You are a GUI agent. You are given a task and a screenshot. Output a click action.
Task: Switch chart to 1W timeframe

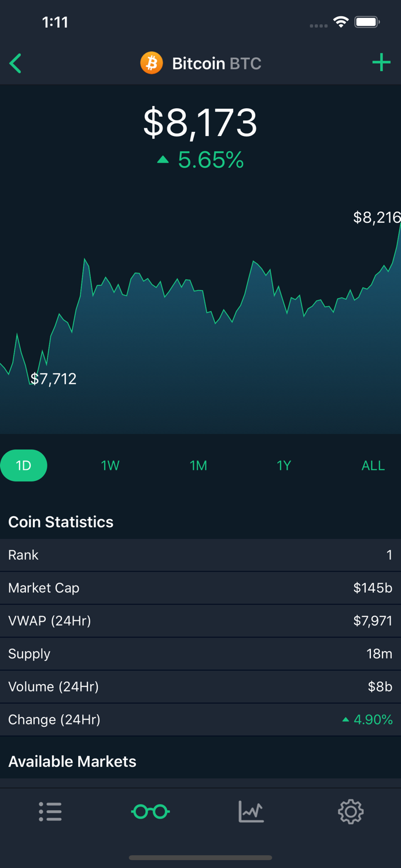point(110,465)
